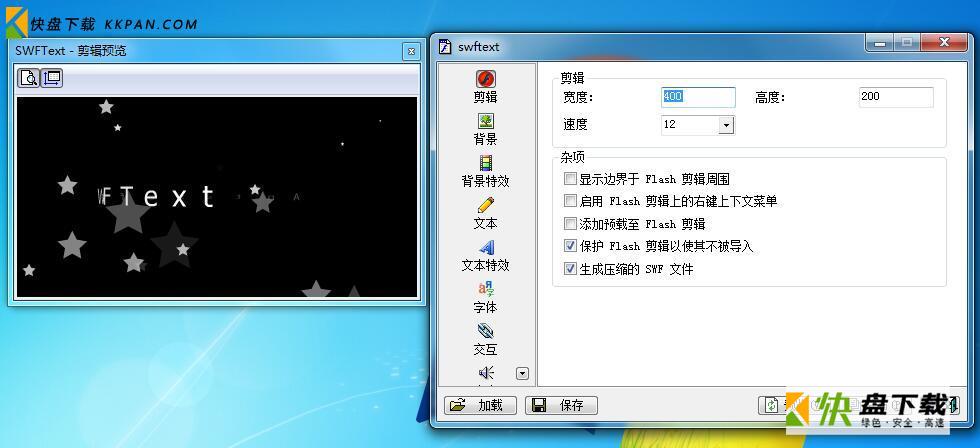980x448 pixels.
Task: Open the 剪辑 (clip) section icon
Action: point(486,79)
